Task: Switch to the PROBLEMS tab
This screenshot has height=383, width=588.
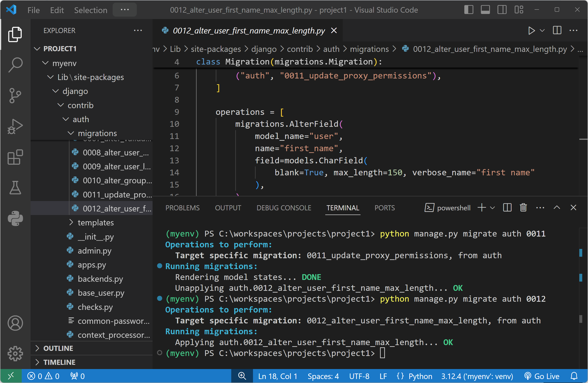Action: pos(182,208)
